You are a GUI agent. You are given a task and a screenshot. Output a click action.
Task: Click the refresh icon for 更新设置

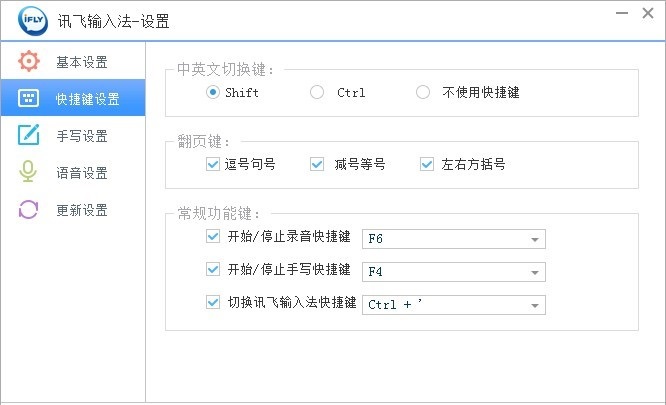[29, 210]
